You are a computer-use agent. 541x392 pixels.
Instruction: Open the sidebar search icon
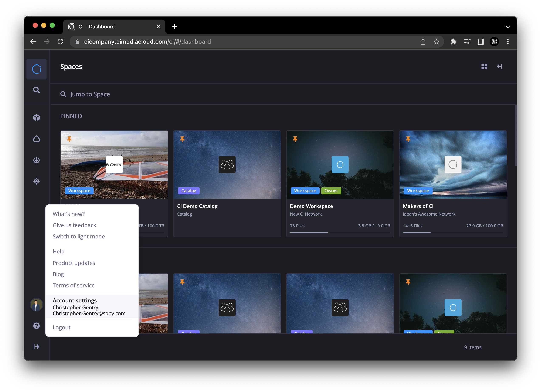click(37, 90)
